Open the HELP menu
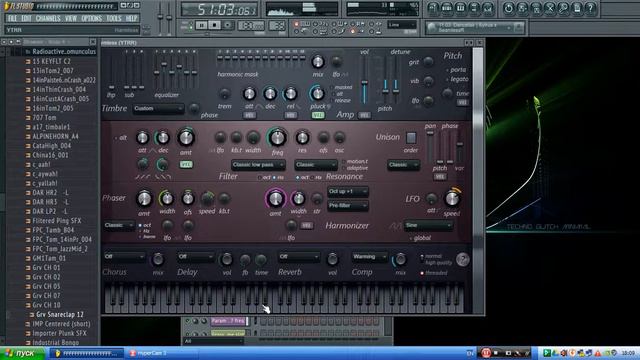640x360 pixels. [131, 18]
